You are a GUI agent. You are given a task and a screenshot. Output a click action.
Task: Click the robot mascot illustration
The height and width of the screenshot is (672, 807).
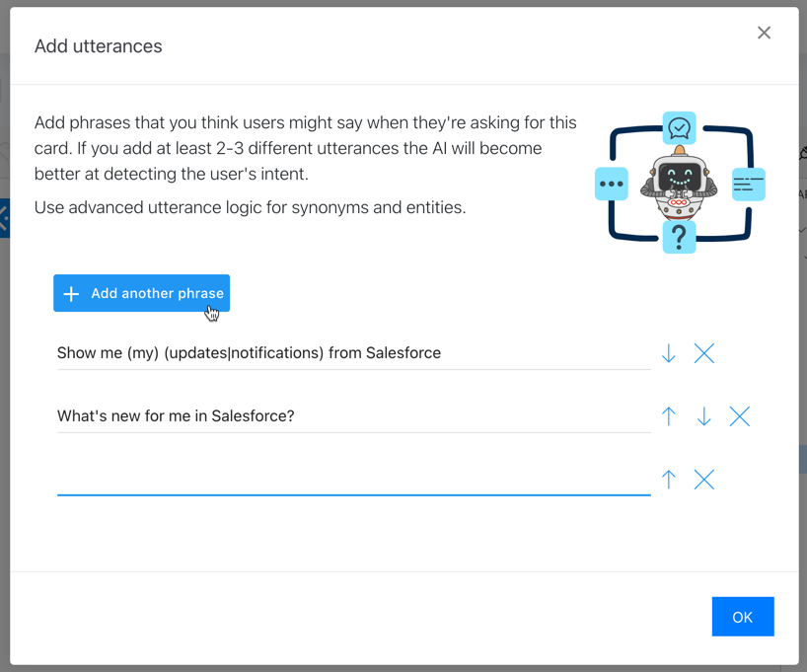pyautogui.click(x=679, y=185)
